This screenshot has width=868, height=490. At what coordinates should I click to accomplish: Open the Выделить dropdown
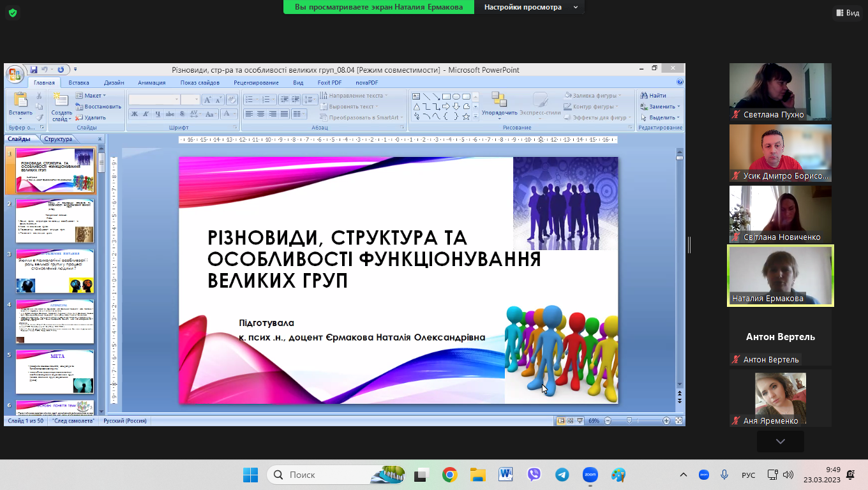pyautogui.click(x=661, y=117)
